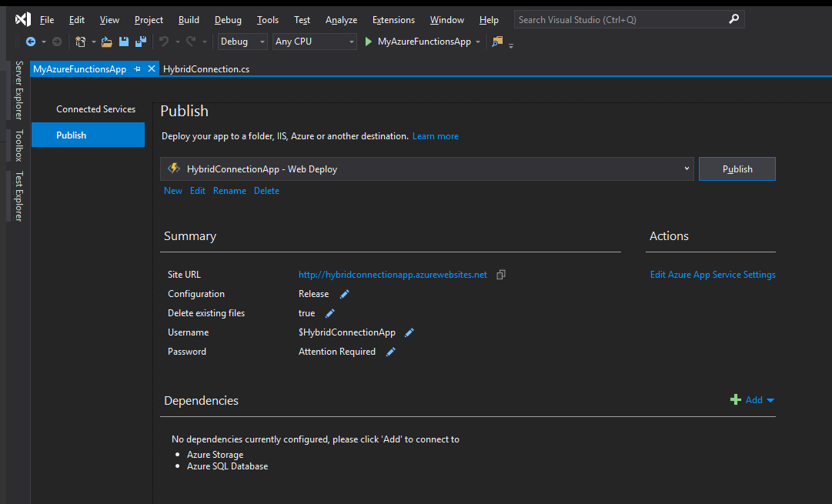Image resolution: width=832 pixels, height=504 pixels.
Task: Click the Add dependencies link text
Action: [x=754, y=400]
